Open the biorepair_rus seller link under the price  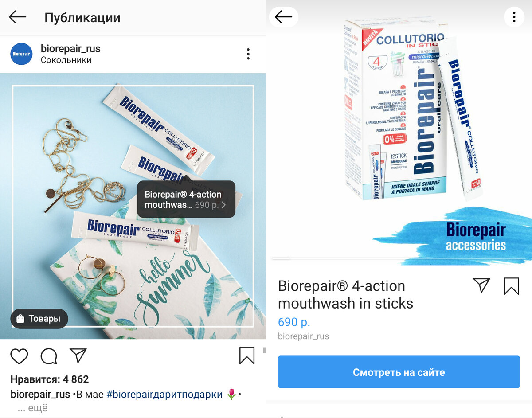coord(303,336)
